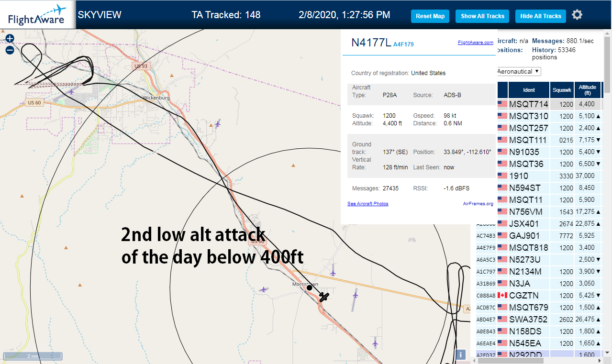Click the FlightAware logo
Image resolution: width=612 pixels, height=364 pixels.
coord(37,14)
